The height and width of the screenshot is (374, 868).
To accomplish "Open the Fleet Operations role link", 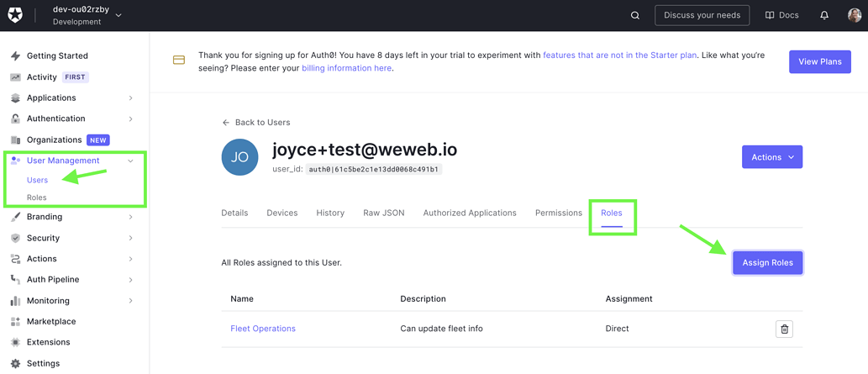I will click(263, 329).
